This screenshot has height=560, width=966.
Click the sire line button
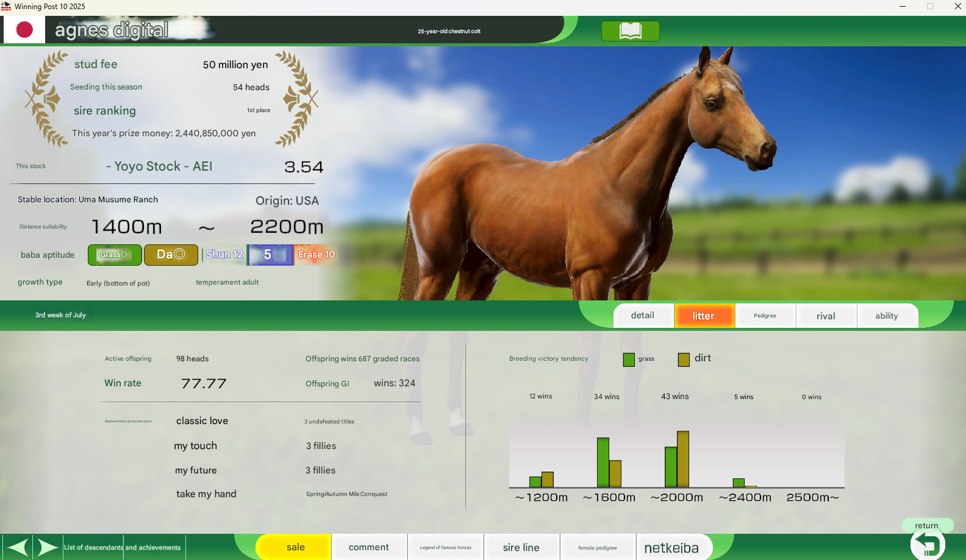pos(521,547)
